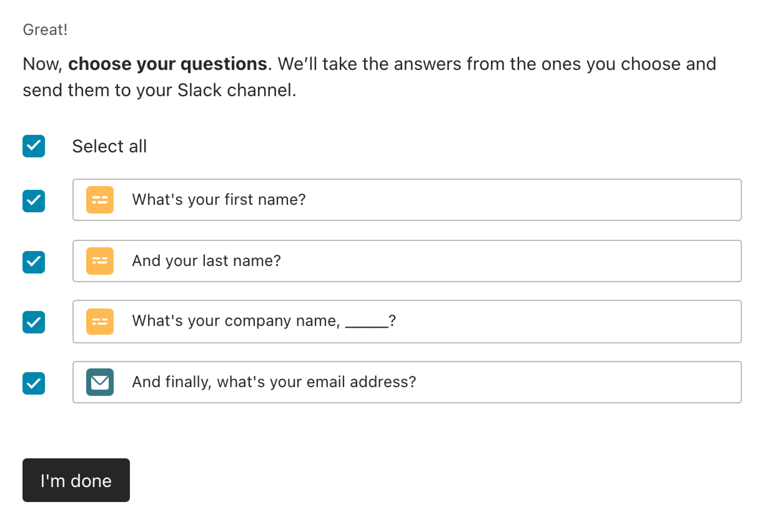Untick the last name question checkbox
Image resolution: width=767 pixels, height=532 pixels.
[34, 262]
